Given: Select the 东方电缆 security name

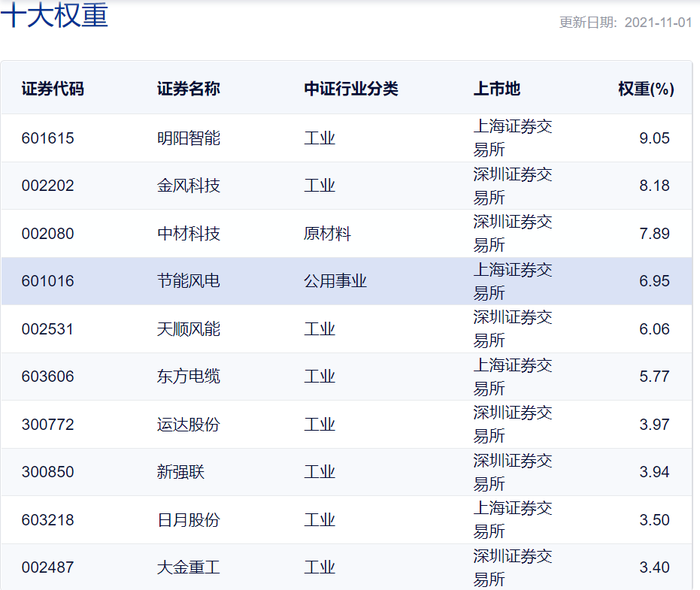Looking at the screenshot, I should 188,376.
